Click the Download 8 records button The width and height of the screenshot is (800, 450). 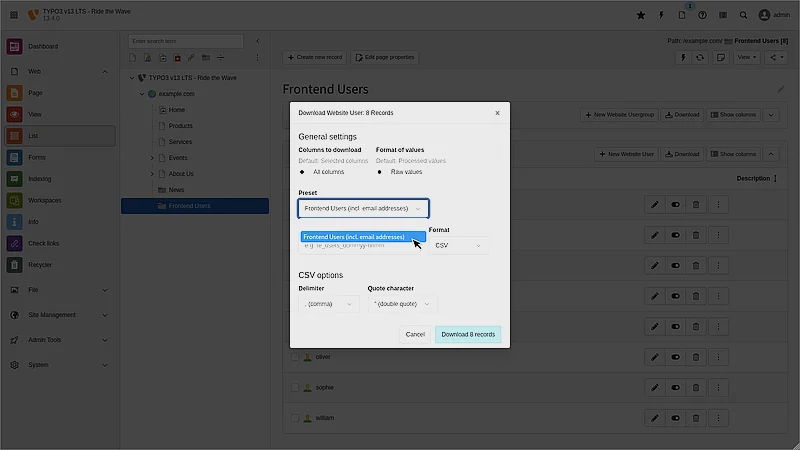coord(468,334)
